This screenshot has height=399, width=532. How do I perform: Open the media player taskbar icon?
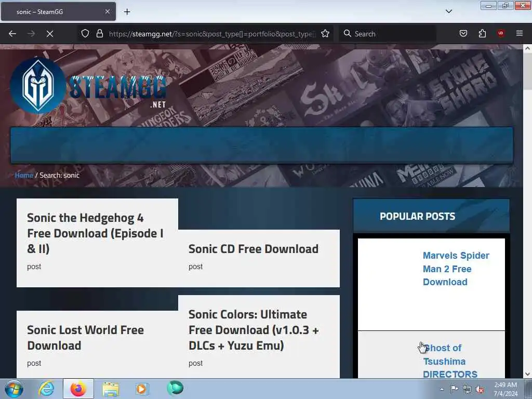tap(142, 389)
